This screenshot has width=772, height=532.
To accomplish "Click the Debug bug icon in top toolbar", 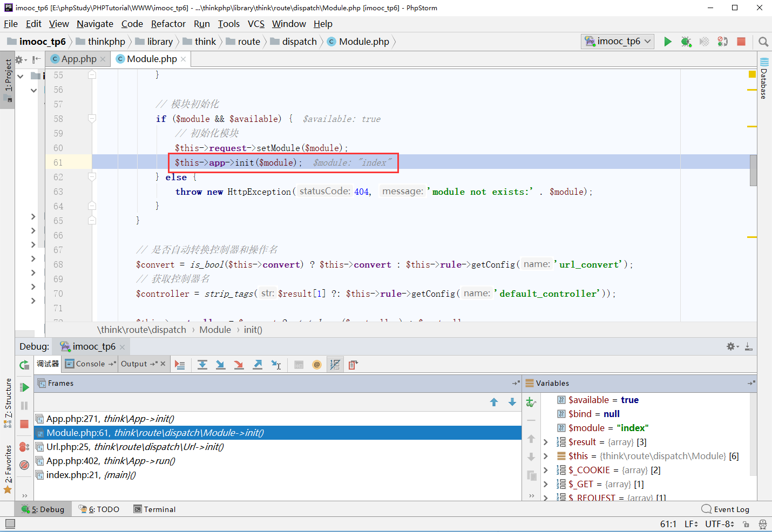I will click(686, 42).
